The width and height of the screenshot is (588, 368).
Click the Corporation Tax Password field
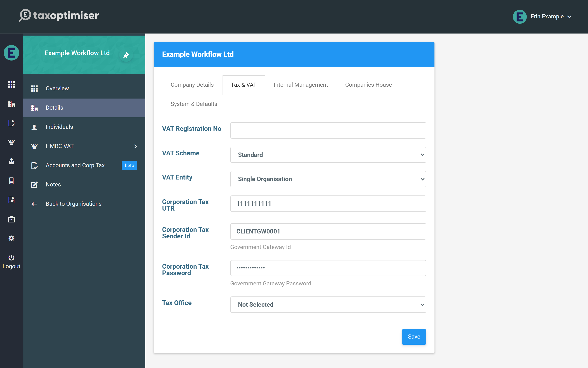[x=328, y=268]
